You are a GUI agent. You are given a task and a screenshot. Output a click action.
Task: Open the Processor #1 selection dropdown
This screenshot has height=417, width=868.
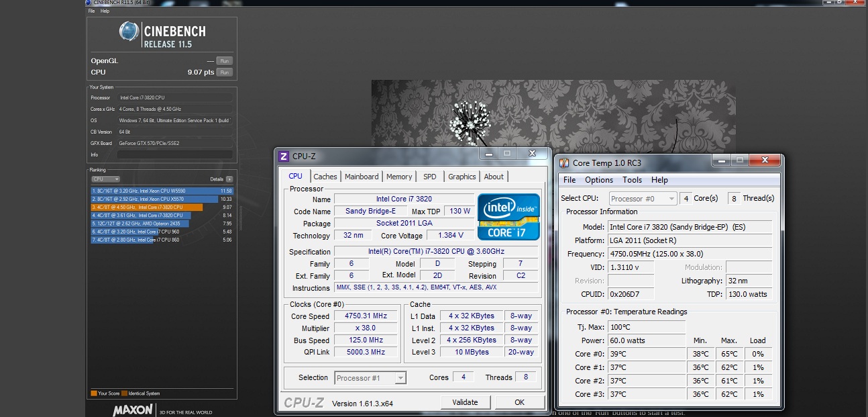(x=370, y=378)
